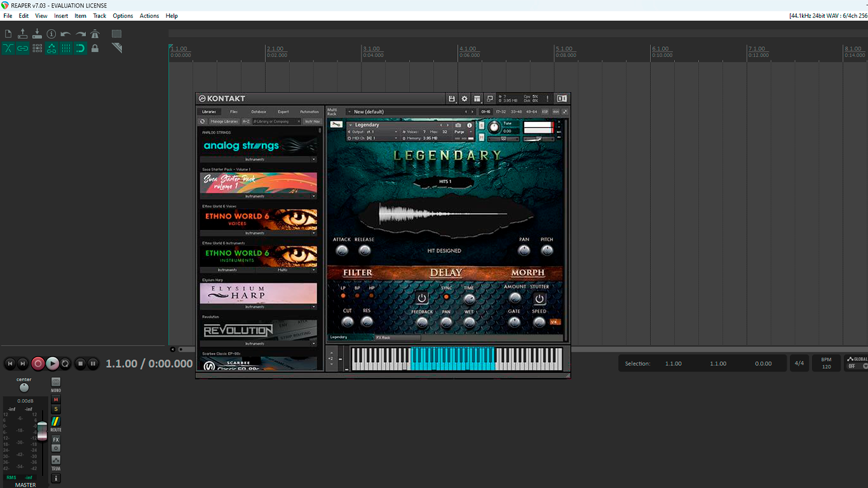
Task: Click Kontakt exclamation panic button
Action: 547,98
